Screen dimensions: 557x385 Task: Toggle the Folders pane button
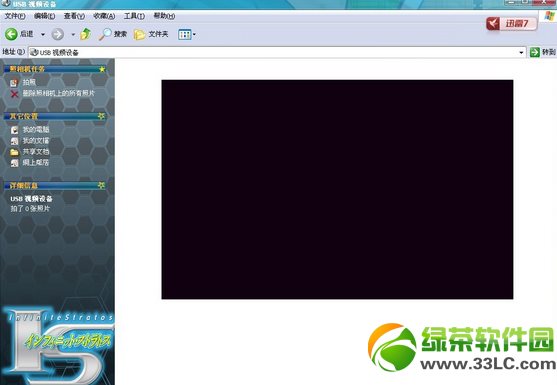[151, 34]
